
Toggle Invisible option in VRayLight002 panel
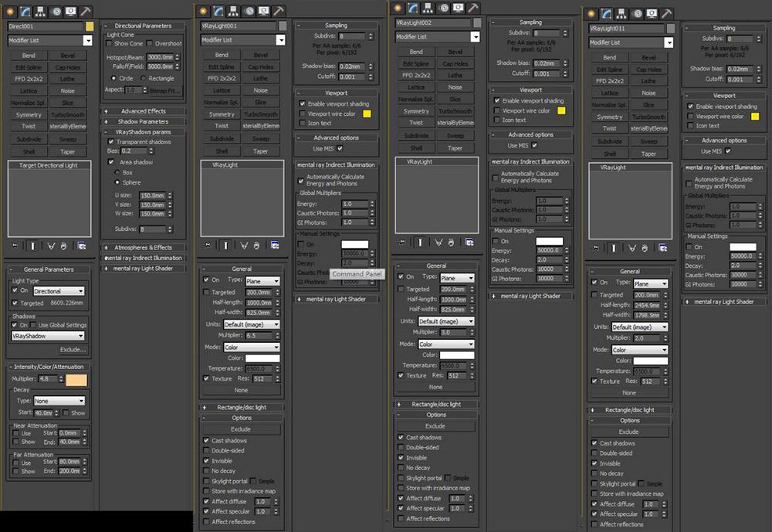pos(401,458)
